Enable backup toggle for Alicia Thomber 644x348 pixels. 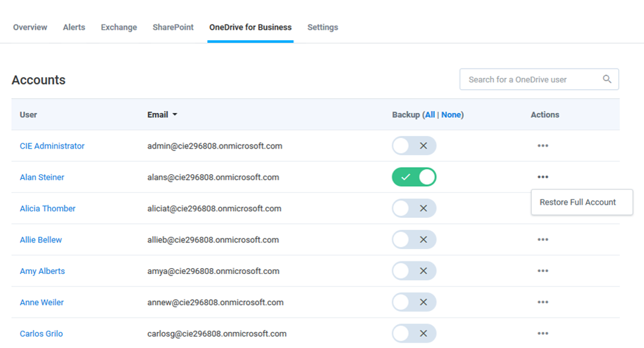414,208
